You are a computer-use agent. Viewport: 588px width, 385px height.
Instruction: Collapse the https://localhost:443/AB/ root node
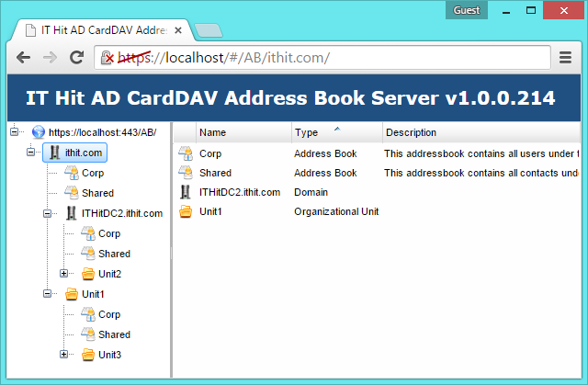[x=15, y=131]
